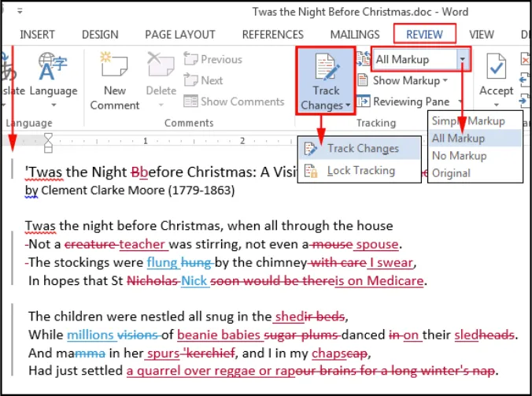532x396 pixels.
Task: Click the Show Markup icon
Action: 363,80
